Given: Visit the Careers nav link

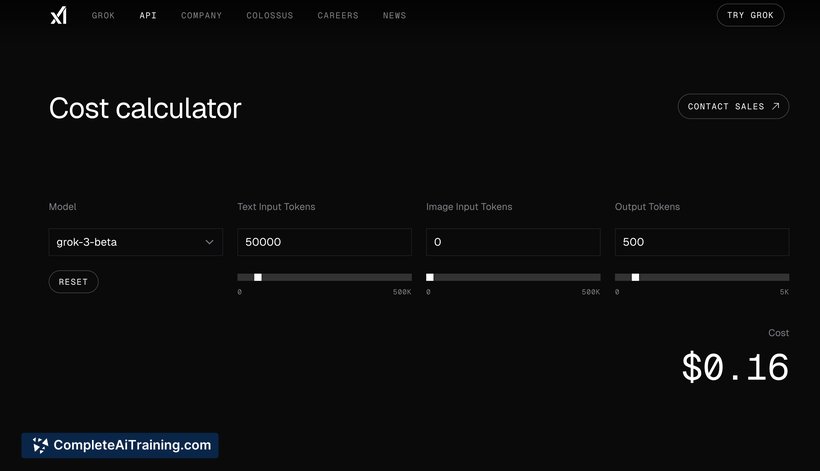Looking at the screenshot, I should [x=338, y=16].
